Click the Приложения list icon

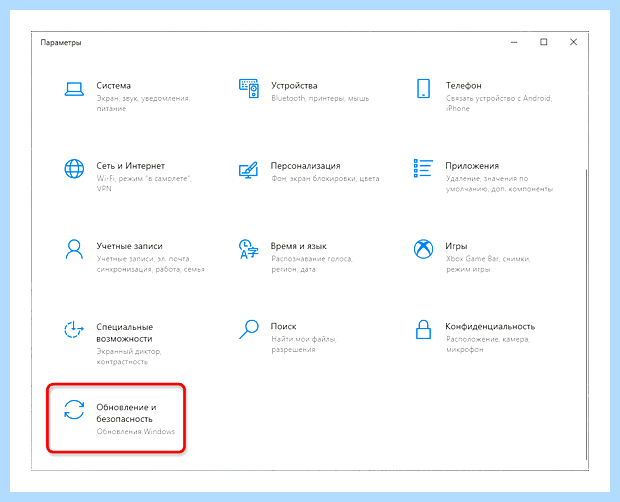point(423,168)
